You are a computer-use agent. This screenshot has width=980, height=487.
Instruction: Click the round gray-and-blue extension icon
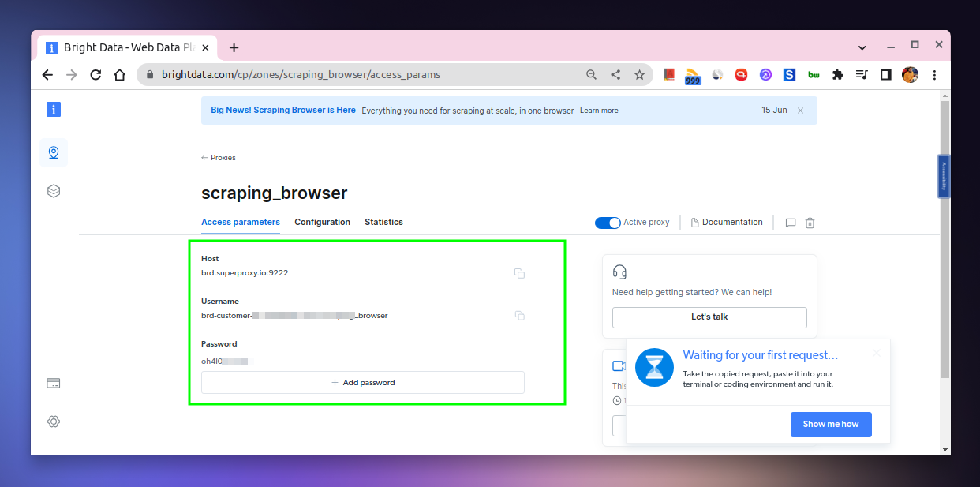[x=717, y=75]
